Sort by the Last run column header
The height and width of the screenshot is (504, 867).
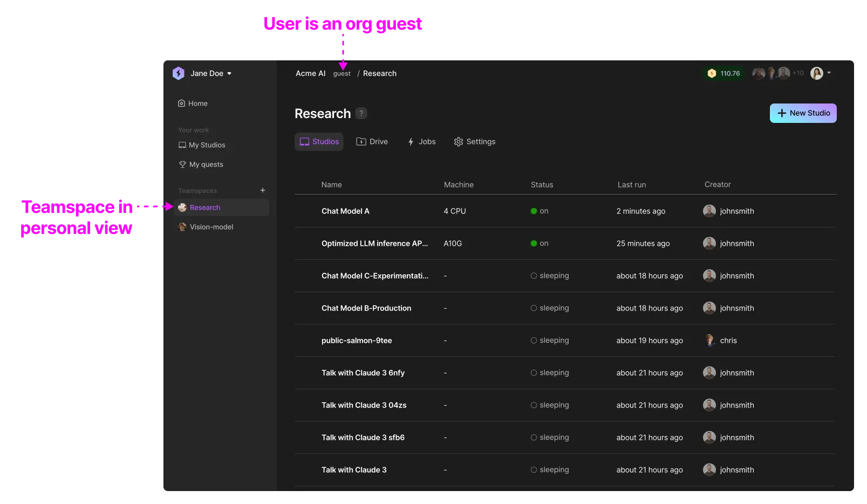click(632, 184)
